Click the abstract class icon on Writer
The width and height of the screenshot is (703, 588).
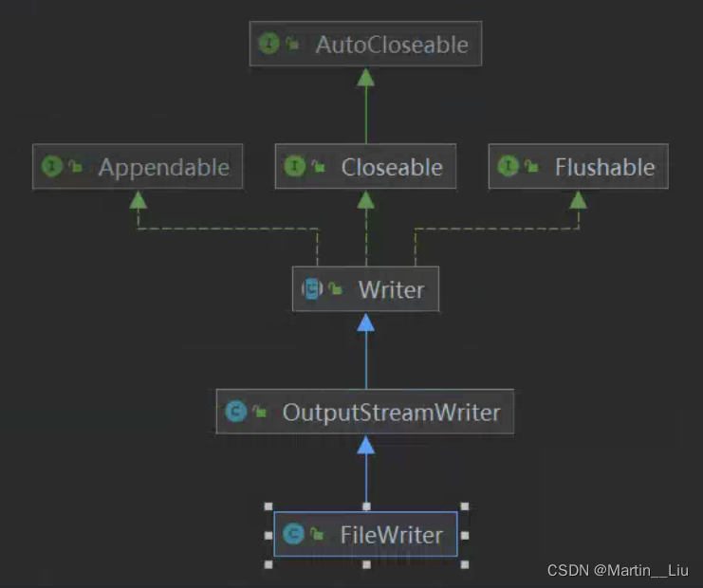click(x=311, y=289)
